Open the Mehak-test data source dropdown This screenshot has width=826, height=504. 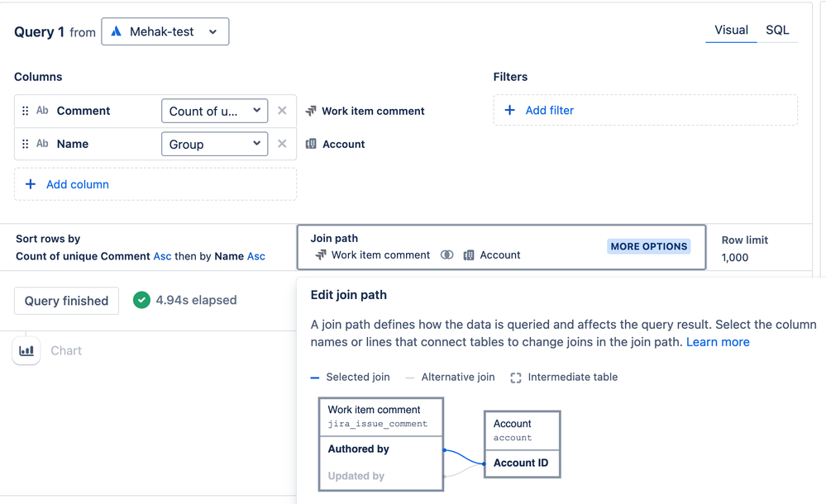(x=165, y=31)
